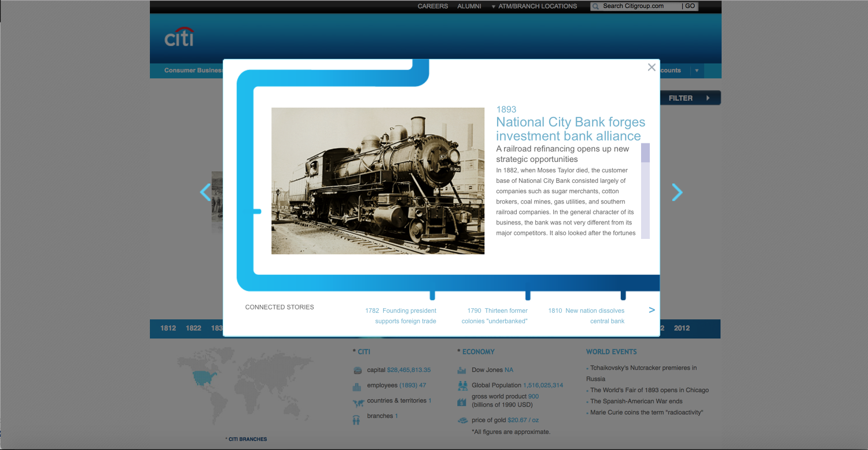Image resolution: width=868 pixels, height=450 pixels.
Task: Open the CAREERS link
Action: point(433,6)
